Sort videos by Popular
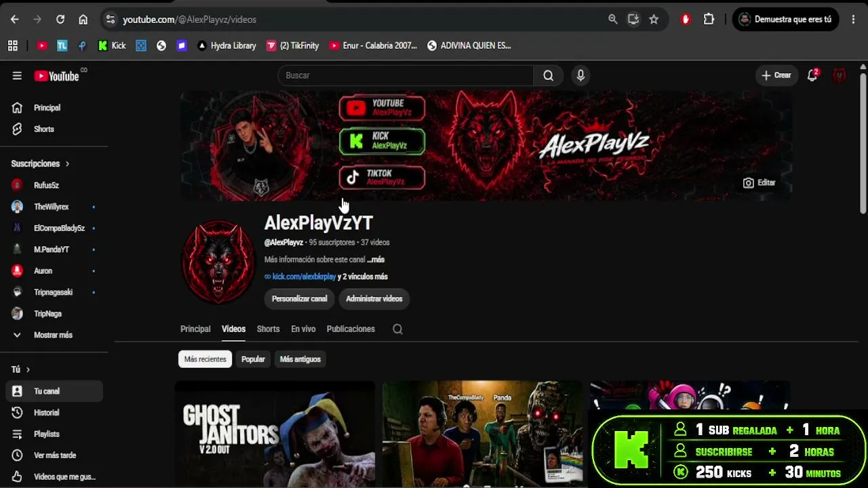This screenshot has width=868, height=488. tap(253, 359)
